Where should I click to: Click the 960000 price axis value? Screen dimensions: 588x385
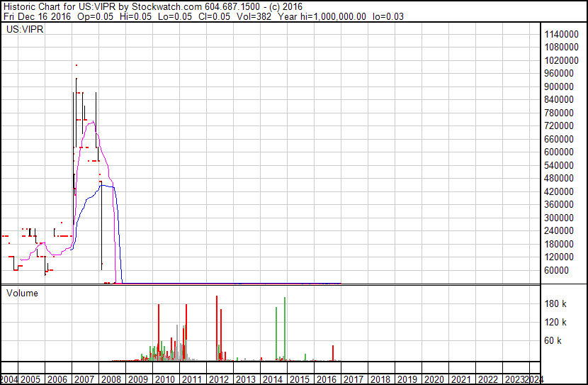559,74
